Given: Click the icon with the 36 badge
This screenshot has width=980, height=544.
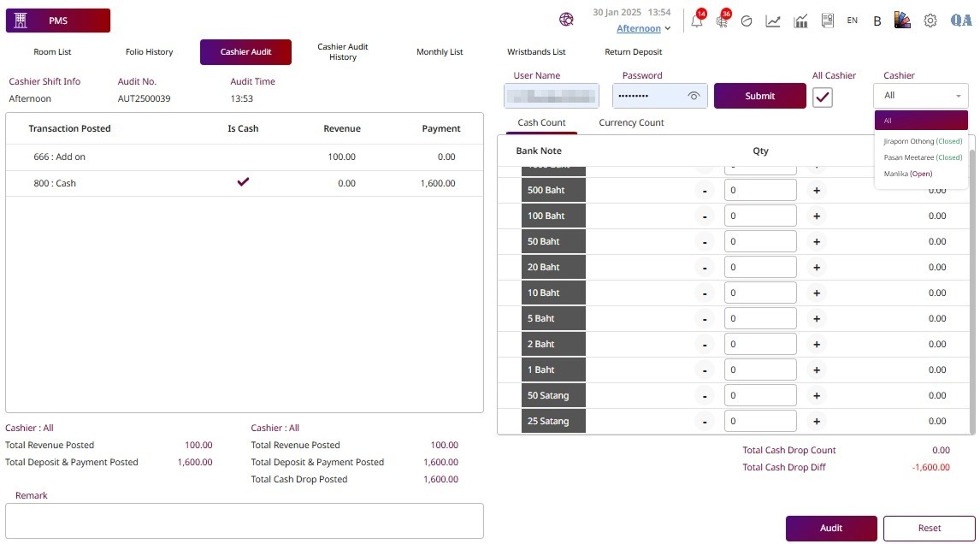Looking at the screenshot, I should coord(722,21).
